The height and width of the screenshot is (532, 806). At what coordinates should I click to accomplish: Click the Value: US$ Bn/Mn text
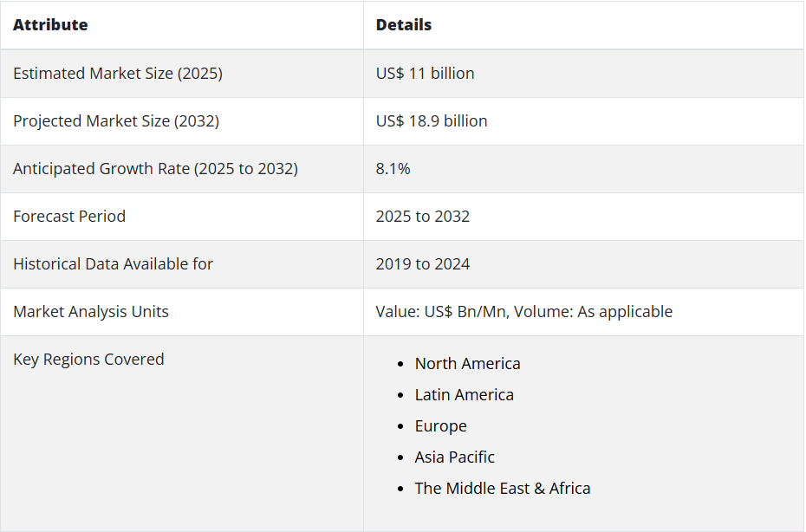(x=442, y=312)
